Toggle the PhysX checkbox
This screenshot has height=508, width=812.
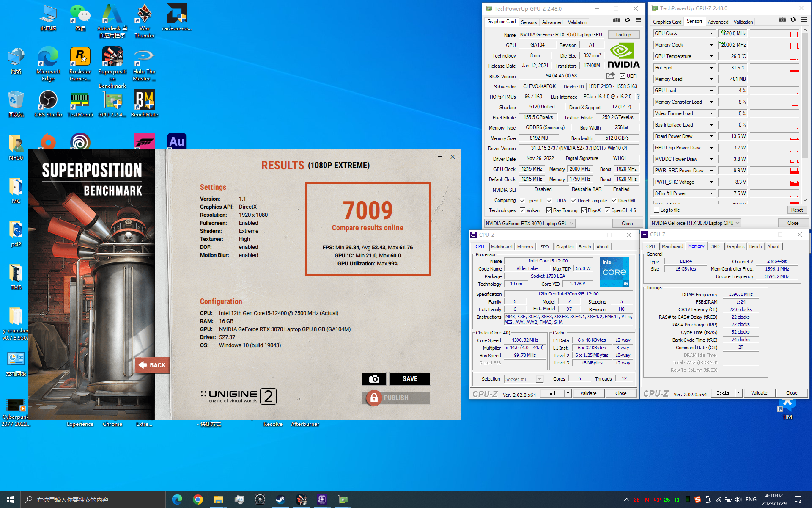coord(584,210)
